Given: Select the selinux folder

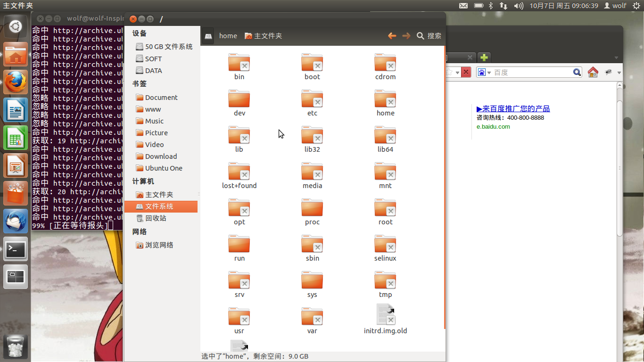Looking at the screenshot, I should tap(385, 244).
